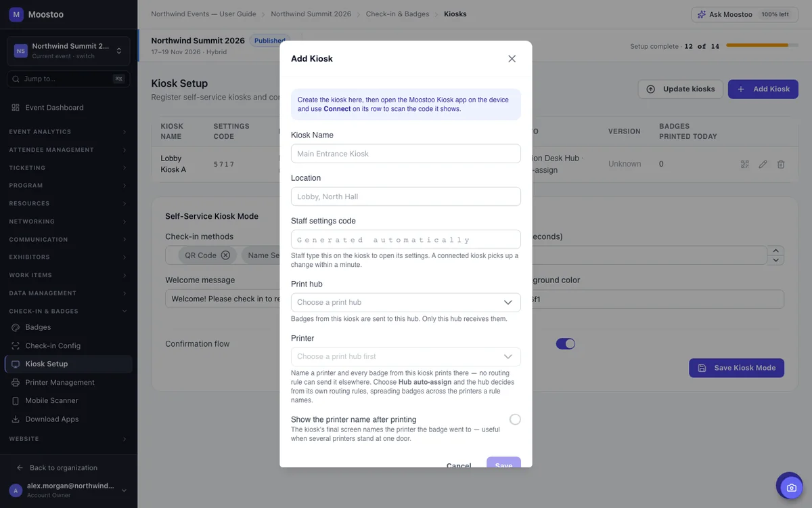The height and width of the screenshot is (508, 812).
Task: Expand the Ticketing section
Action: [68, 167]
